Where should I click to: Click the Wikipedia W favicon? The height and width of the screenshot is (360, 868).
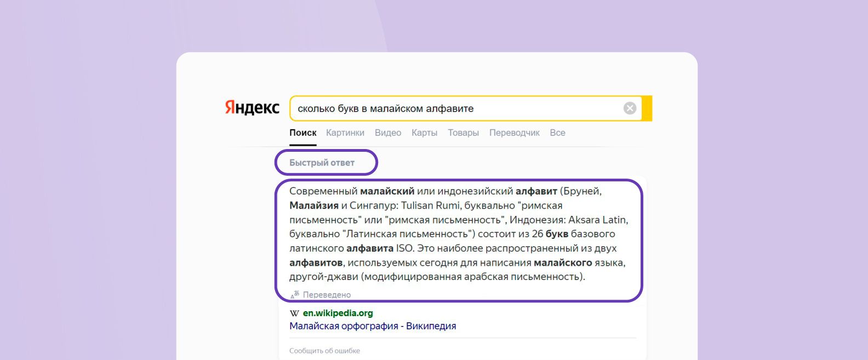[294, 313]
